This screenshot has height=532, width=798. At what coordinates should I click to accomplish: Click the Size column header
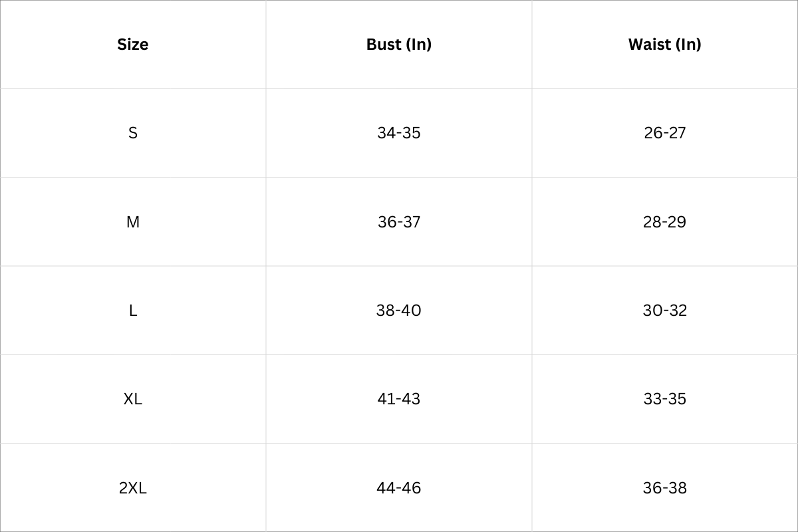[133, 45]
